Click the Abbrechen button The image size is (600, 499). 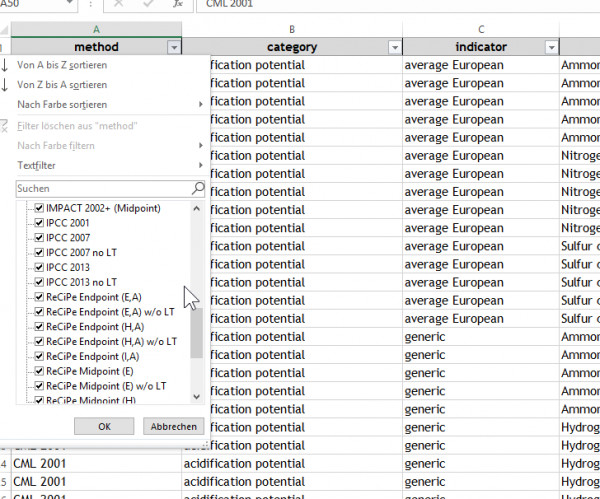[173, 426]
